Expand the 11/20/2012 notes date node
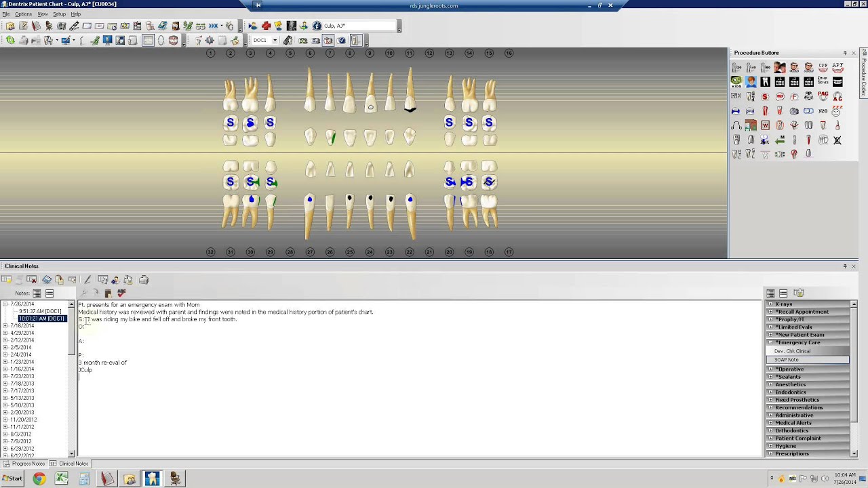 coord(5,420)
